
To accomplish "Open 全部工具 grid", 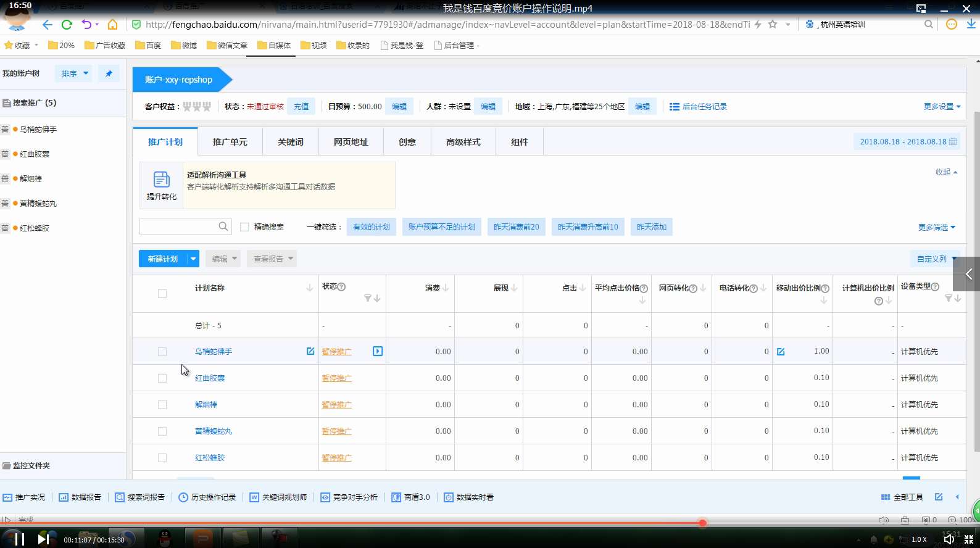I will coord(902,497).
